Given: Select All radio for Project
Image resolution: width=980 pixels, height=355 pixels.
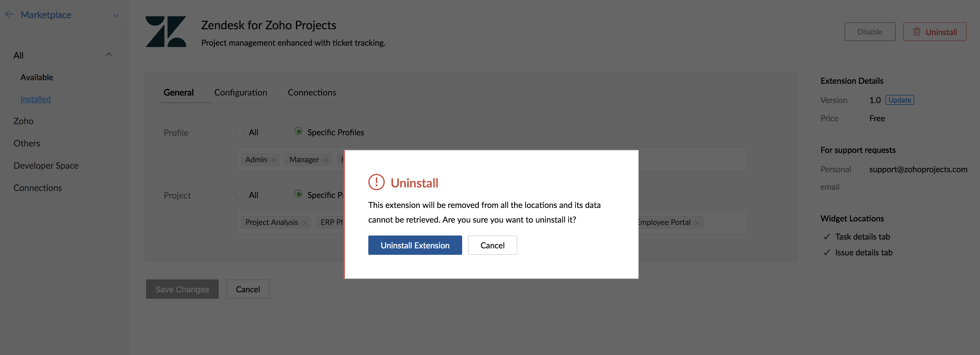Looking at the screenshot, I should [239, 194].
